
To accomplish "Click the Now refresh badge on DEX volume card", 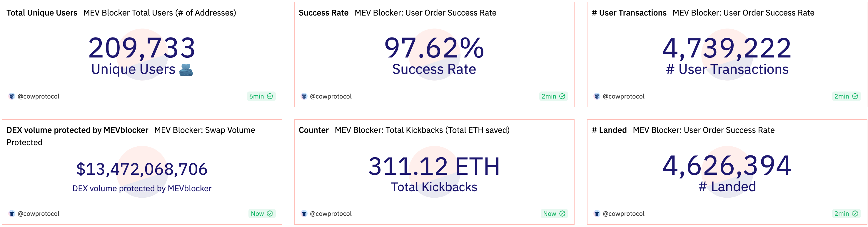I will click(x=261, y=214).
